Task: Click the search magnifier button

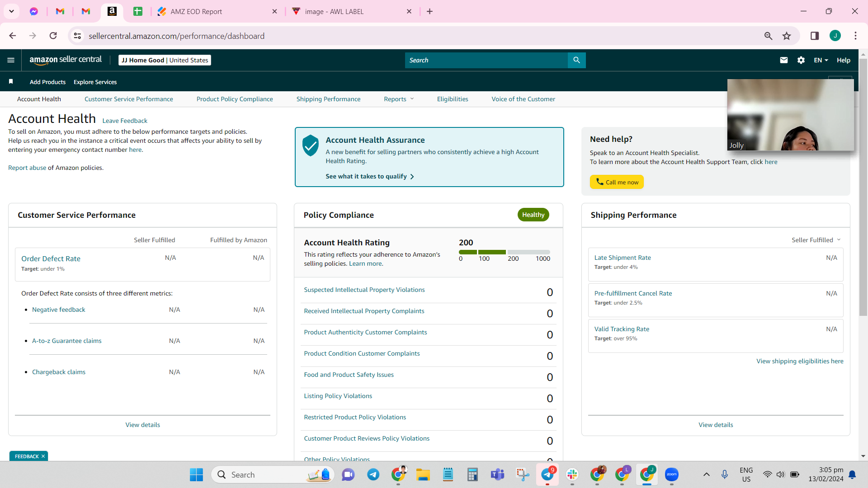Action: (x=576, y=60)
